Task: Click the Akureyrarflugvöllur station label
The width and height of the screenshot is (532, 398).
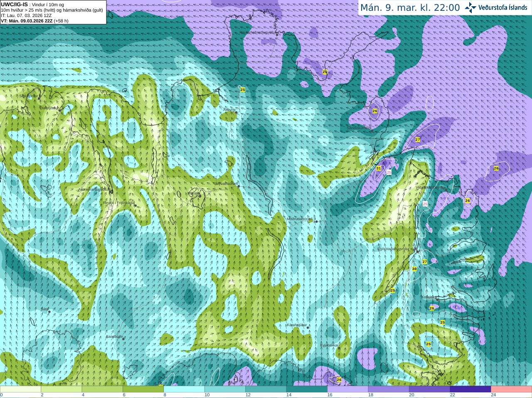Action: click(94, 189)
